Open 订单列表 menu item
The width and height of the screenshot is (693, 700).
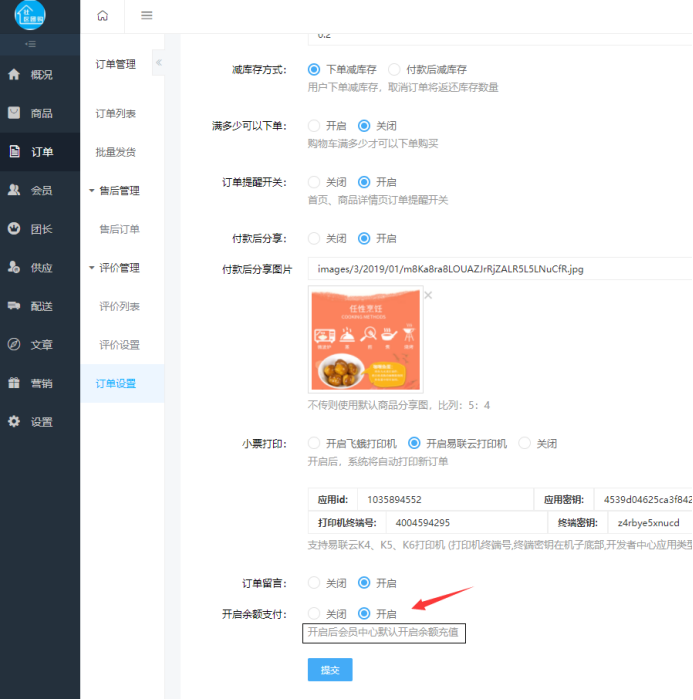(116, 114)
